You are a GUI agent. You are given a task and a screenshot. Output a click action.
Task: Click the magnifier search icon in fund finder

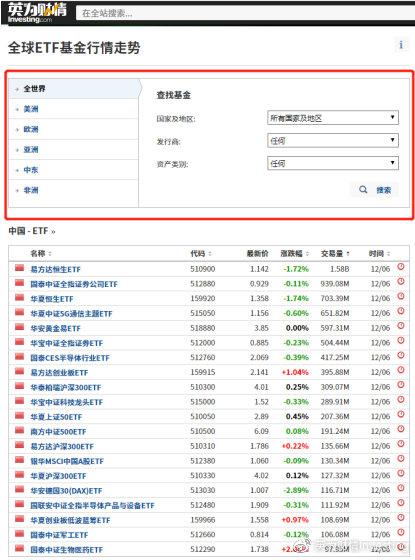tap(363, 190)
